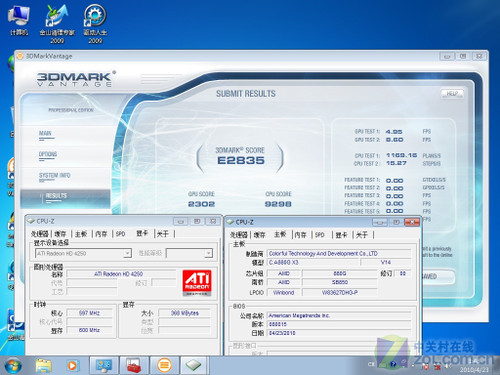Click the SB850 southbridge value

[x=340, y=282]
